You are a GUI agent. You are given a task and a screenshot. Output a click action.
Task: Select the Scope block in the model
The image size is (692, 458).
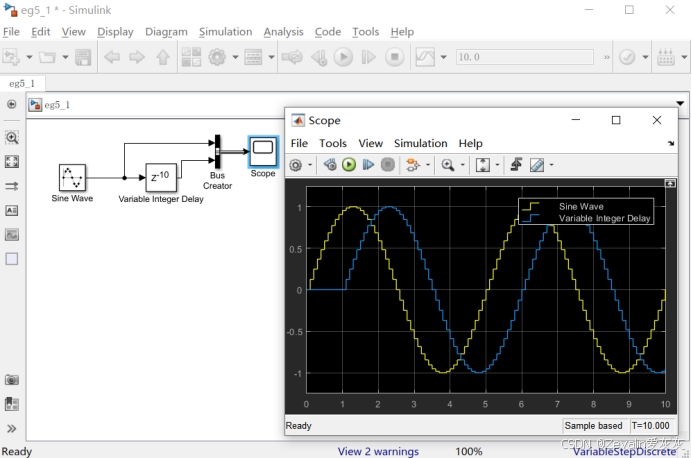263,151
